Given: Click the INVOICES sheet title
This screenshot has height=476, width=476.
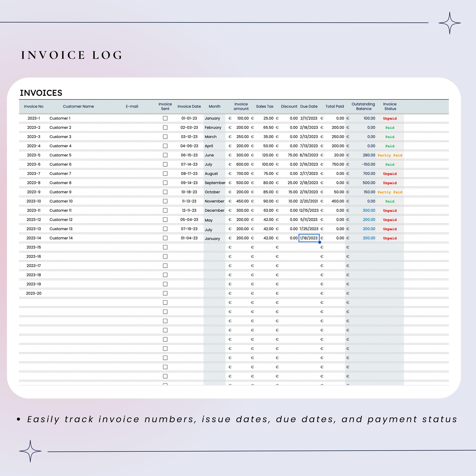Looking at the screenshot, I should pyautogui.click(x=41, y=93).
